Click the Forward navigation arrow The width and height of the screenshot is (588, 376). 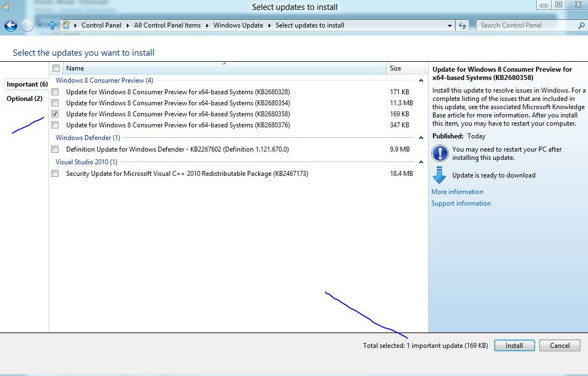click(x=27, y=25)
